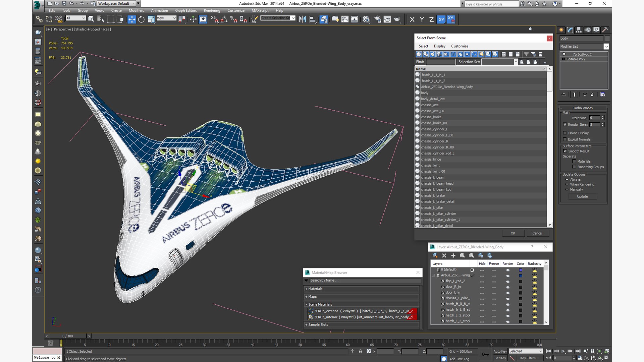This screenshot has width=644, height=362.
Task: Toggle Display Lights filter in Select From Scene
Action: click(x=432, y=54)
